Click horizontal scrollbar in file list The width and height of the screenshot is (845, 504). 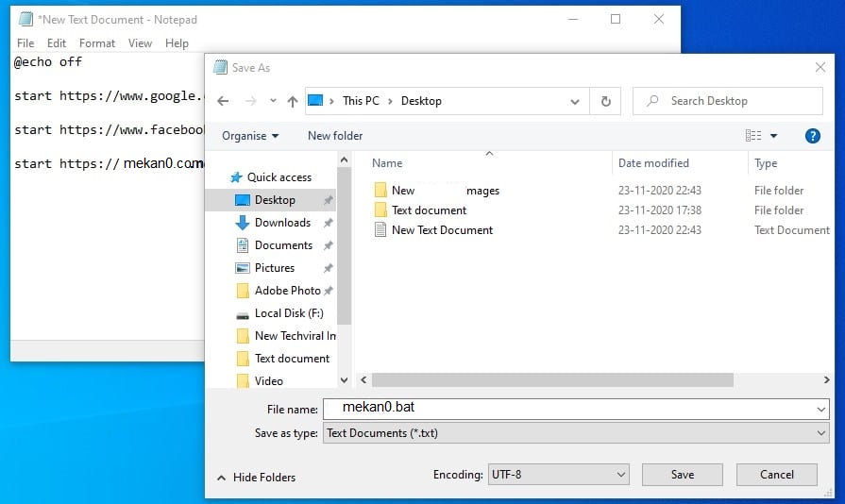pos(552,380)
